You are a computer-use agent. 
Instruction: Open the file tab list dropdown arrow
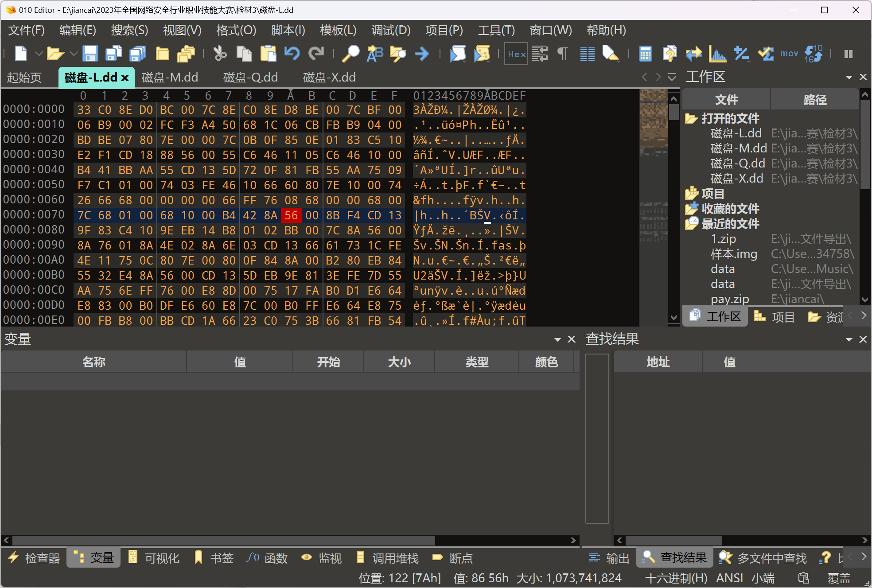672,77
